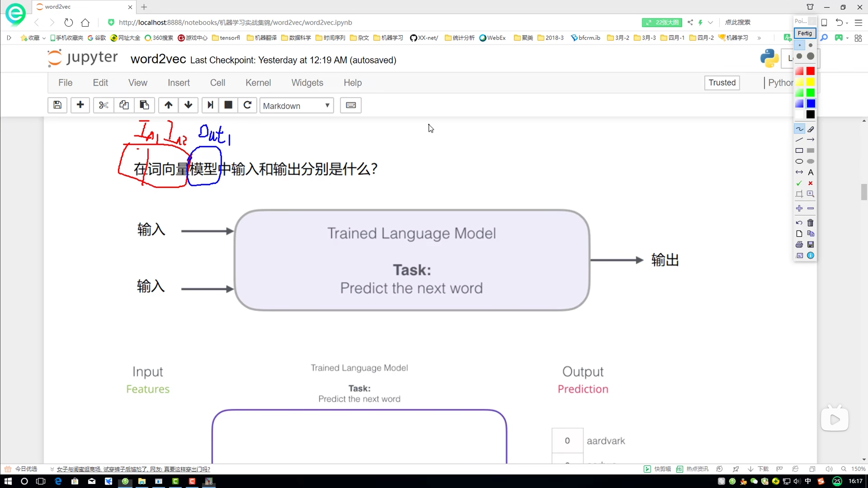868x488 pixels.
Task: Open the Kernel menu
Action: [x=258, y=82]
